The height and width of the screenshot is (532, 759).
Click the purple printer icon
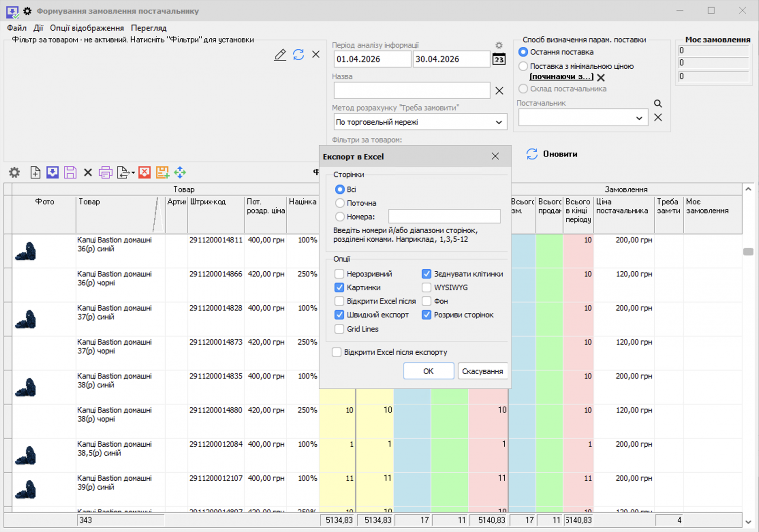[105, 173]
